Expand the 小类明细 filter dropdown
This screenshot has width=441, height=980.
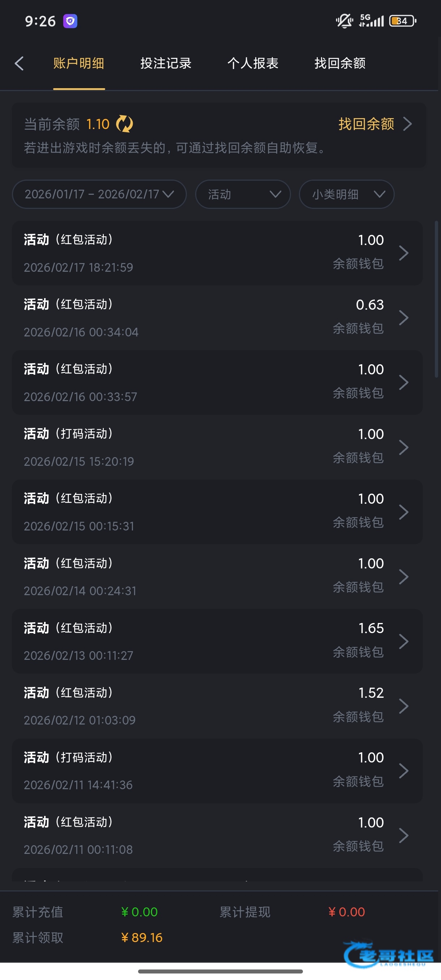coord(346,194)
